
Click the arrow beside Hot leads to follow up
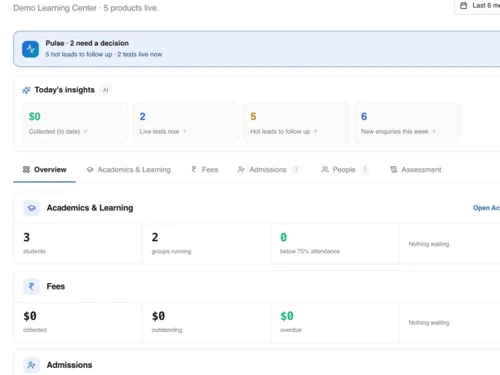coord(315,131)
